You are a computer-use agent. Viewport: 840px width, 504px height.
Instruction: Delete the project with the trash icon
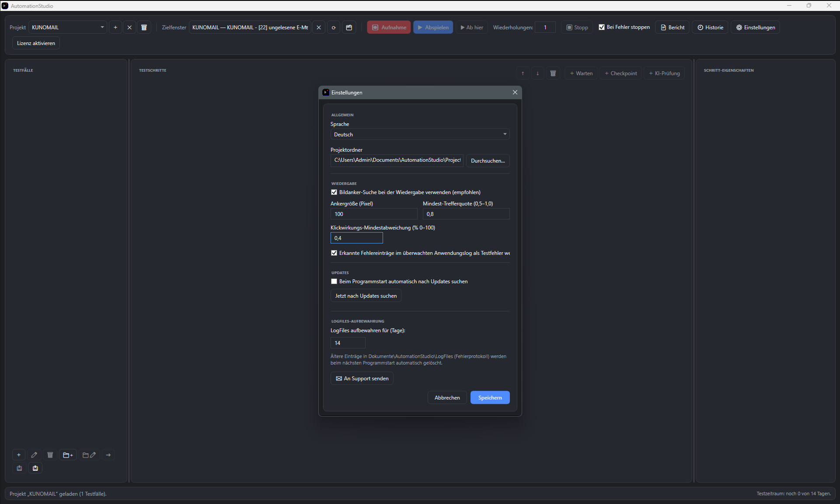[144, 27]
